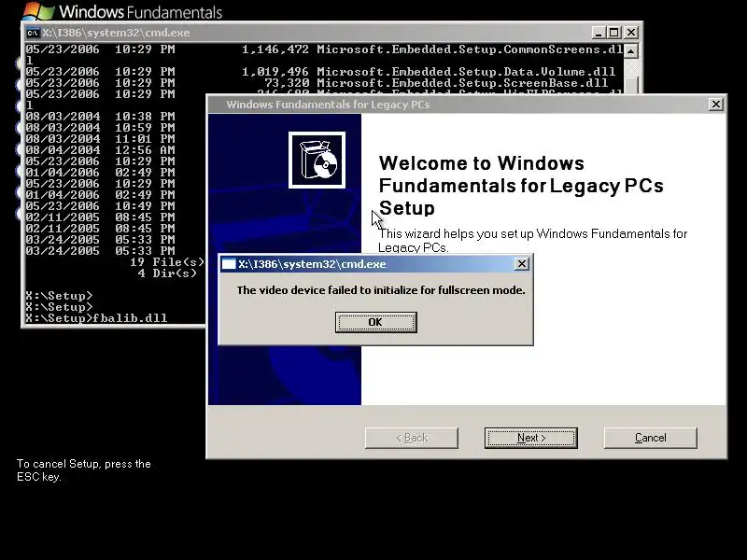Cancel the Windows Fundamentals Setup wizard
747x560 pixels.
coord(650,438)
